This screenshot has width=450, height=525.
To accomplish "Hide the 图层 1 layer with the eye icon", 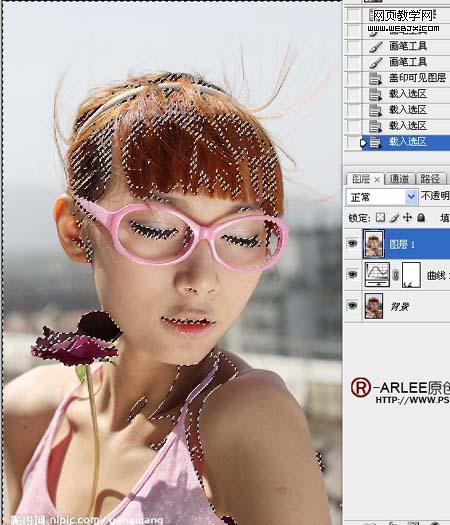I will pyautogui.click(x=353, y=243).
